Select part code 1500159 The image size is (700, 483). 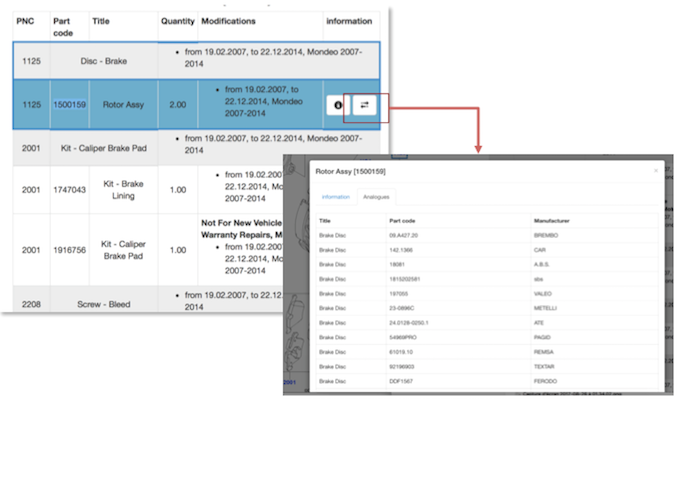point(70,104)
